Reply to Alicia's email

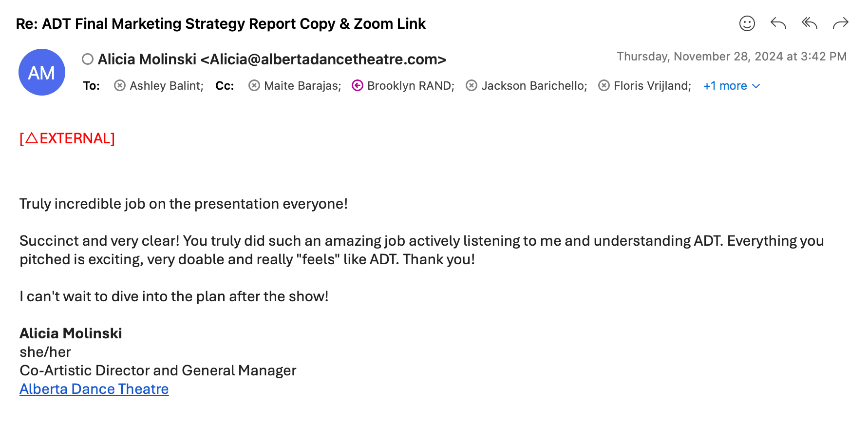pyautogui.click(x=778, y=23)
